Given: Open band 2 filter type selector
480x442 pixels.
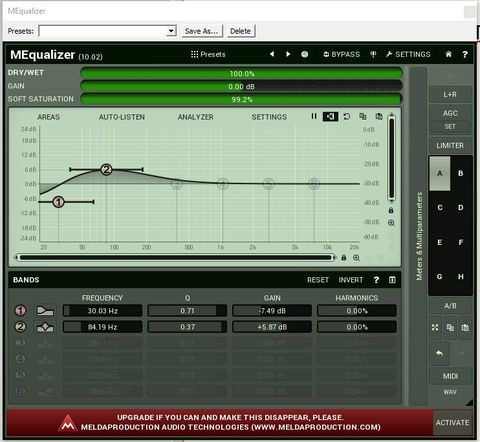Looking at the screenshot, I should coord(45,327).
